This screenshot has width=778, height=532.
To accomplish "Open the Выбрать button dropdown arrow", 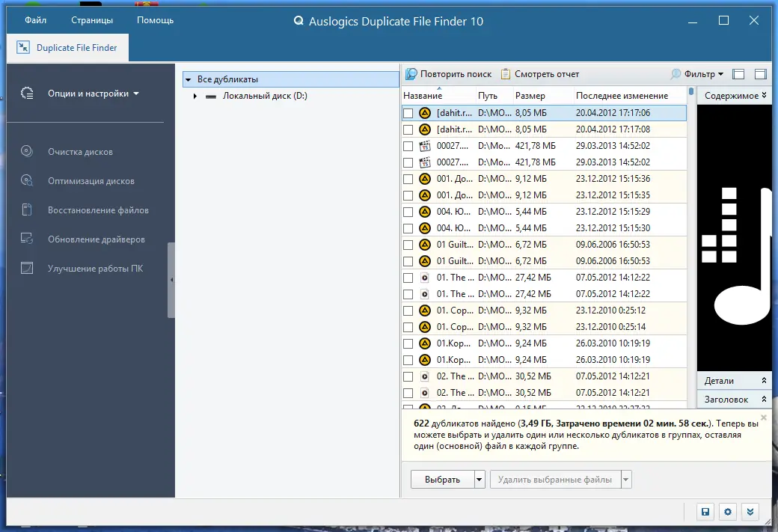I will 480,480.
